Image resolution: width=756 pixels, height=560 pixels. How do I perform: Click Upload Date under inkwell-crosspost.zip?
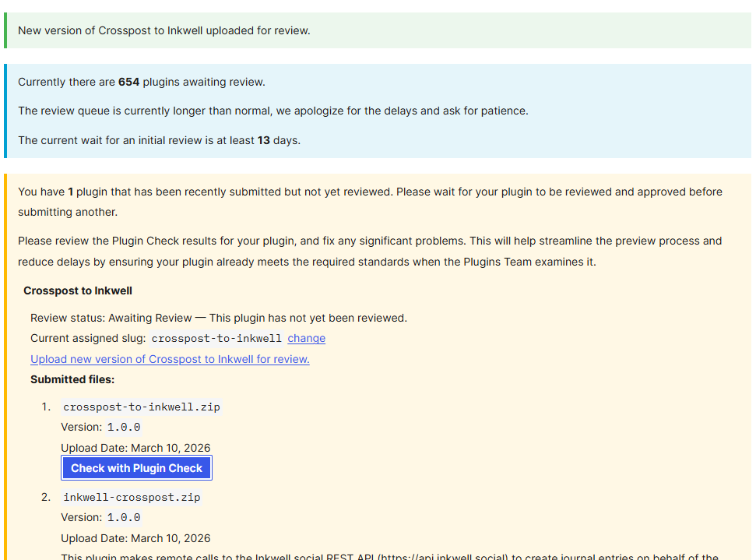coord(135,538)
